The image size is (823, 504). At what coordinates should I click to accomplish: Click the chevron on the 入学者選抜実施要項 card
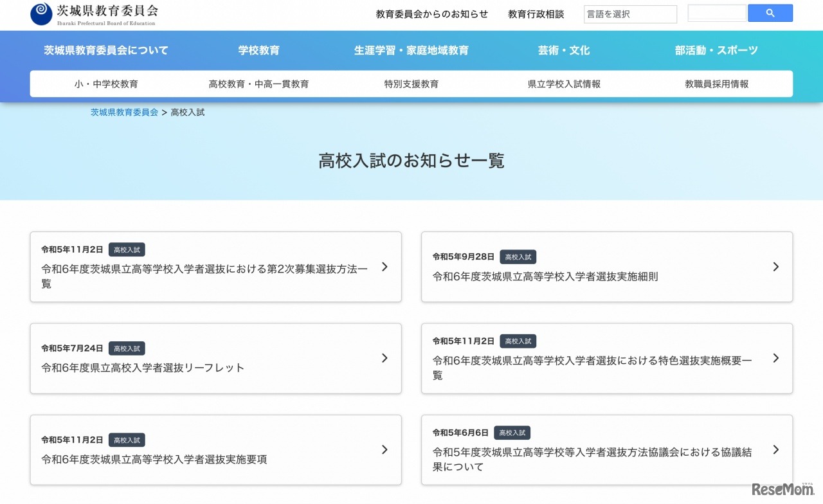[384, 449]
